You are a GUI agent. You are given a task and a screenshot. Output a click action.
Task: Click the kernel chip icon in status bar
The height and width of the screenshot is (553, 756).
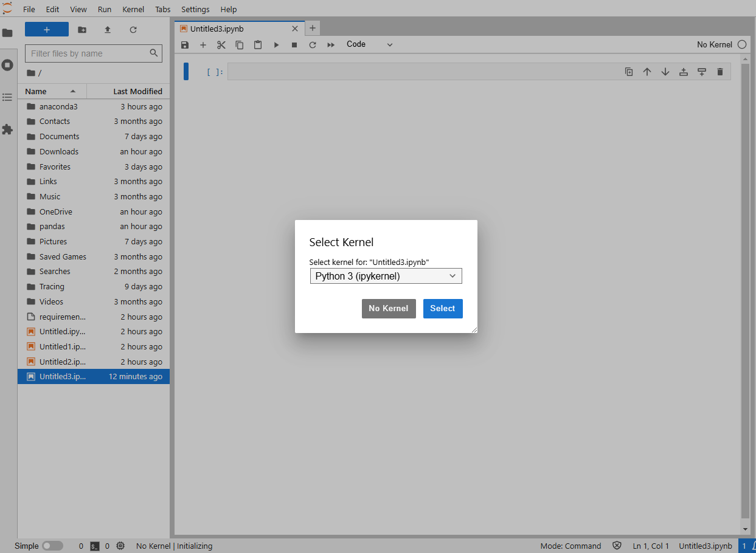[120, 546]
